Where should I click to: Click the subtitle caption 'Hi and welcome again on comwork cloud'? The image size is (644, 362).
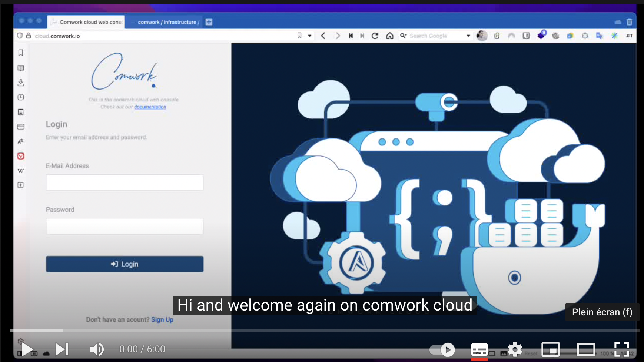pos(325,305)
